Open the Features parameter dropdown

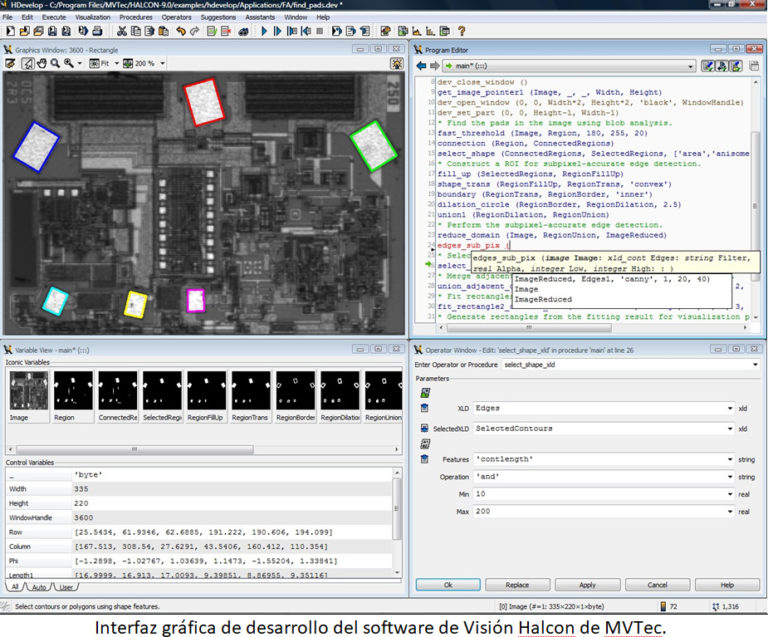[732, 459]
